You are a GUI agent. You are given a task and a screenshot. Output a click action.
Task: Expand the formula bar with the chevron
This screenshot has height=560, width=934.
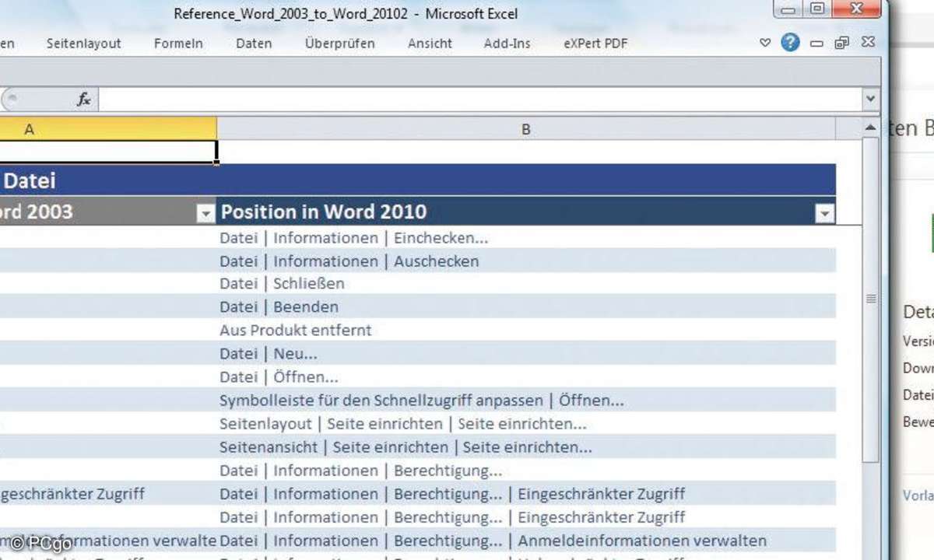[x=870, y=100]
